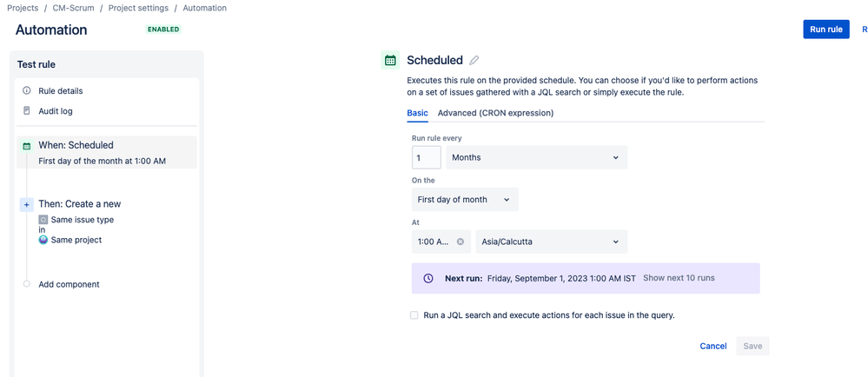Open the Asia/Calcutta timezone dropdown
868x377 pixels.
552,241
